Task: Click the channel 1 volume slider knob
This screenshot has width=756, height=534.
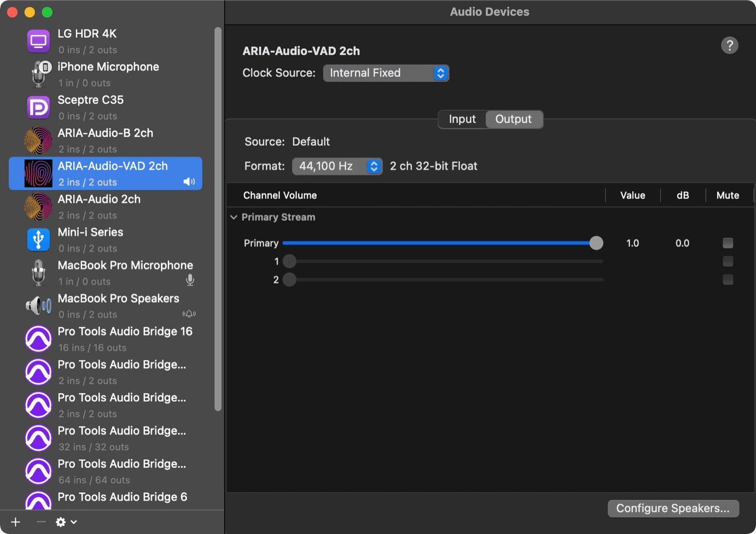Action: point(289,261)
